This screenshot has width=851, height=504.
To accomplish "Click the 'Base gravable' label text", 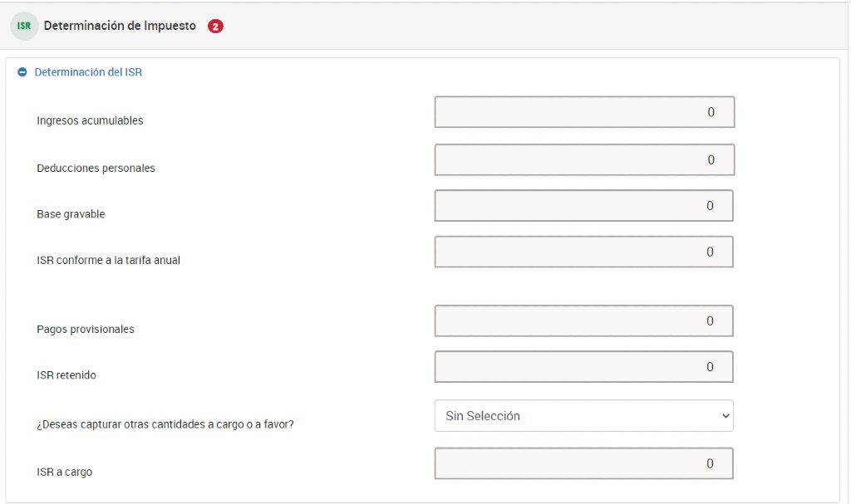I will [x=71, y=214].
